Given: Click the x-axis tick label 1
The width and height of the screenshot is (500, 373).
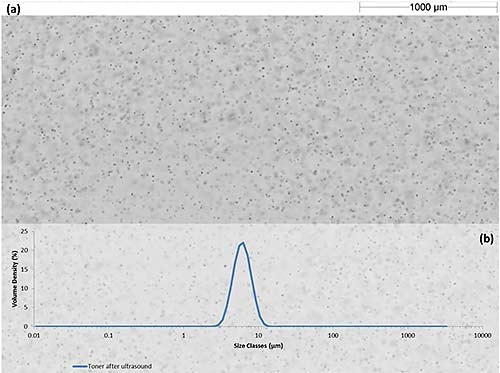Looking at the screenshot, I should [x=183, y=335].
